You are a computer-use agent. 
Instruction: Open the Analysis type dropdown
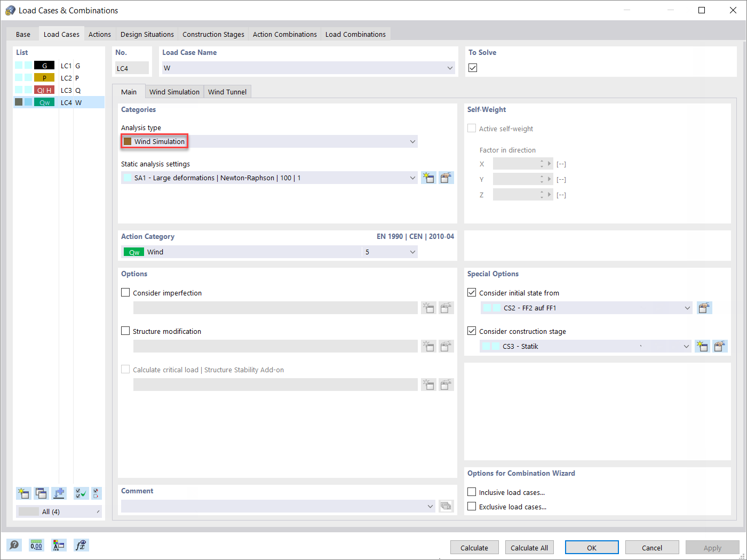tap(412, 141)
